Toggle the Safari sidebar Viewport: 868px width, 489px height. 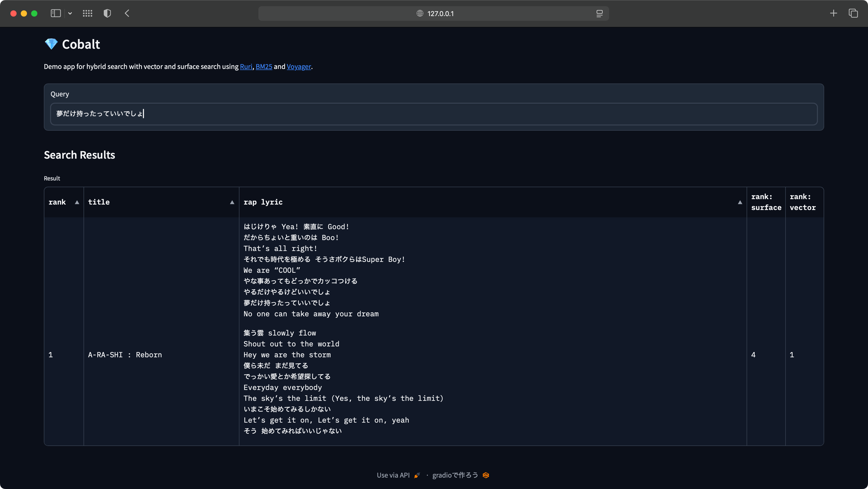pyautogui.click(x=56, y=13)
